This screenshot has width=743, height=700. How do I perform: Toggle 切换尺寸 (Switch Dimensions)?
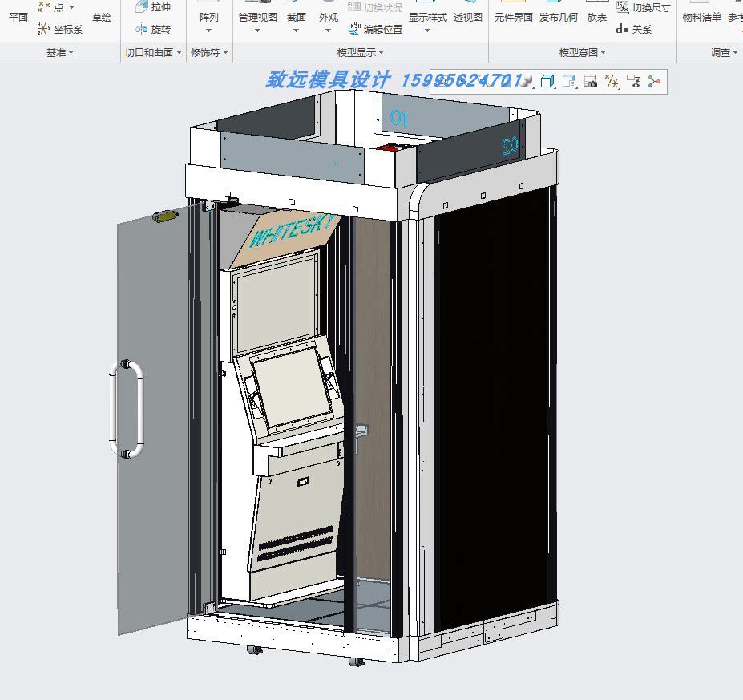click(x=644, y=7)
